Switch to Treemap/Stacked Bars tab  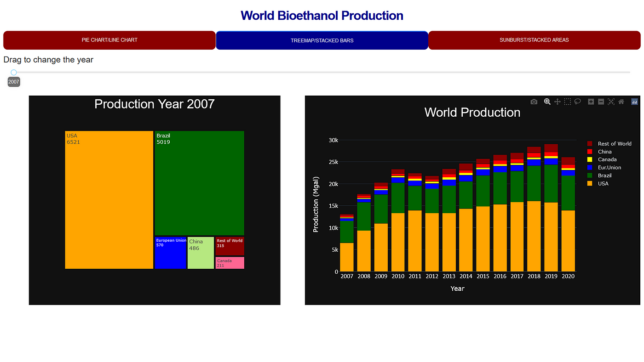pos(322,40)
